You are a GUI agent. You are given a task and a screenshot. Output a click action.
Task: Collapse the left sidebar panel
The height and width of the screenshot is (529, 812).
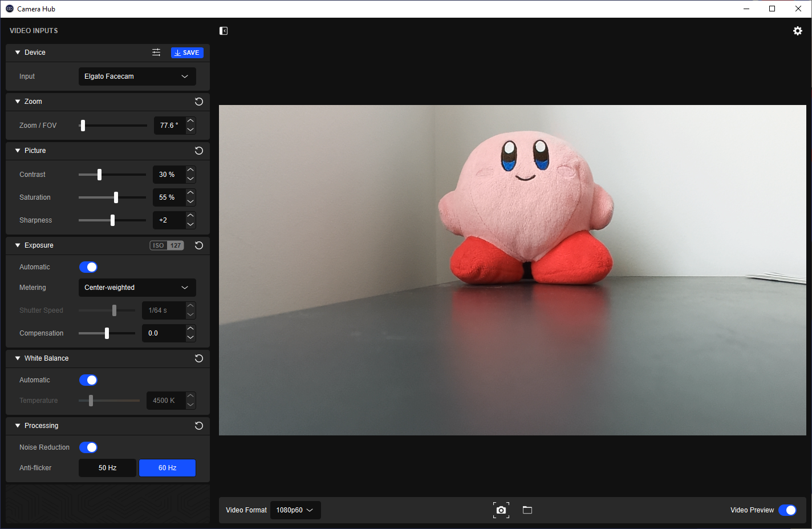(224, 31)
